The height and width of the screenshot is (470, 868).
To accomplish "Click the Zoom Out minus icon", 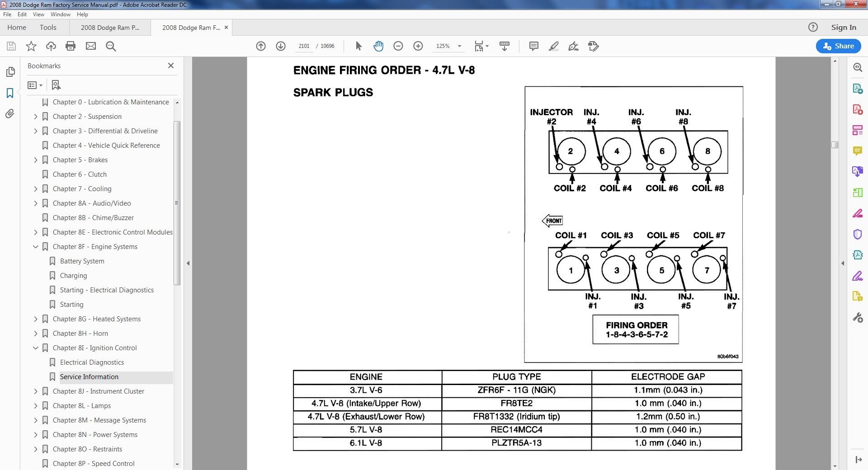I will click(398, 46).
